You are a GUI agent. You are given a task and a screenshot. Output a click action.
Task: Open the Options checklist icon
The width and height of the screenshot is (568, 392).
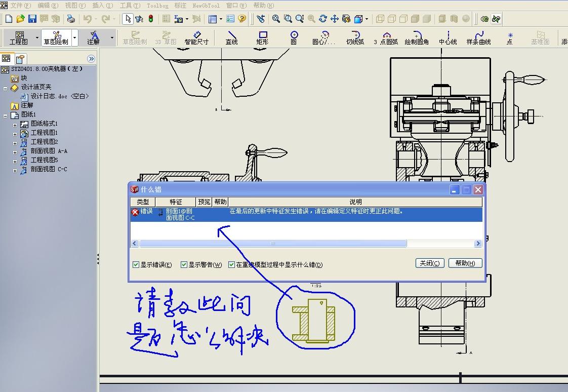point(230,18)
